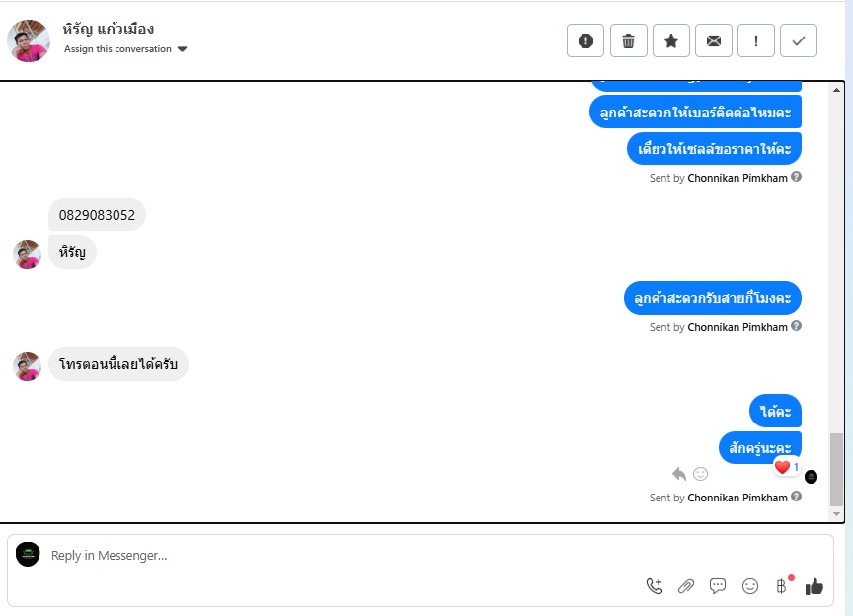Click the scrollbar up arrow

pos(836,90)
